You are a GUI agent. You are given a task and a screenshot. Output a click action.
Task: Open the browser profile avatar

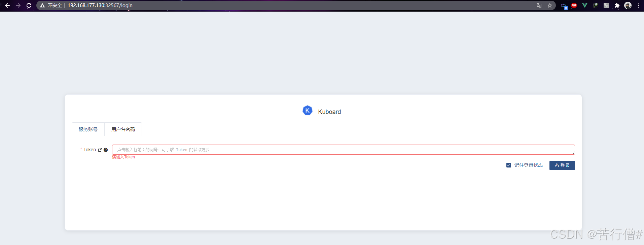628,5
